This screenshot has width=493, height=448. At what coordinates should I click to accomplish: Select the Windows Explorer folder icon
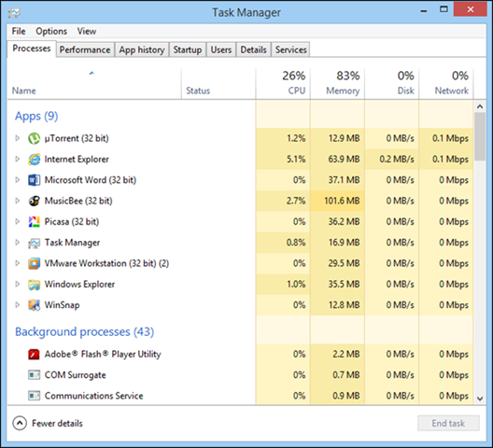point(34,285)
